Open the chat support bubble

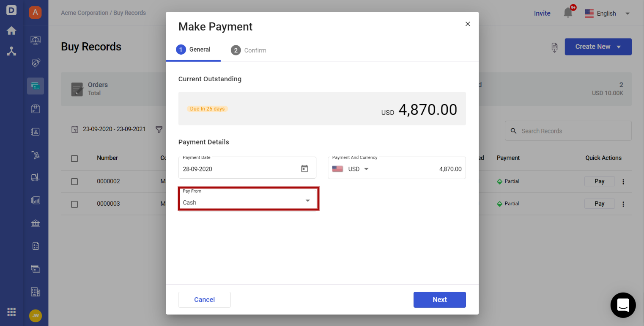(x=623, y=305)
